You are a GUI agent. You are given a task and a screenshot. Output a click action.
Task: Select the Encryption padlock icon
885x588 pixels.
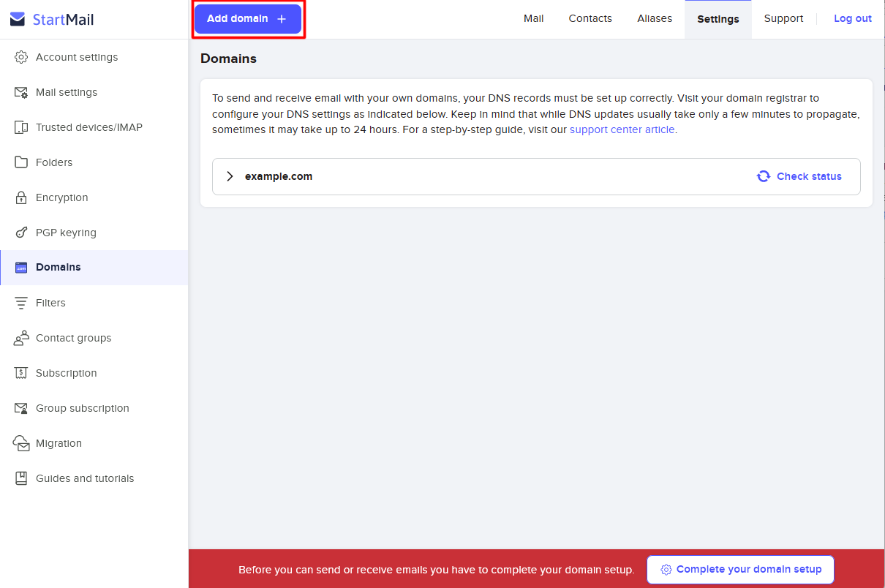[22, 197]
